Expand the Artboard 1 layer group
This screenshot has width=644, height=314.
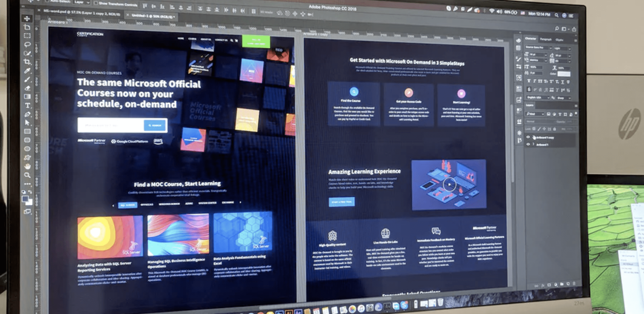pos(533,144)
